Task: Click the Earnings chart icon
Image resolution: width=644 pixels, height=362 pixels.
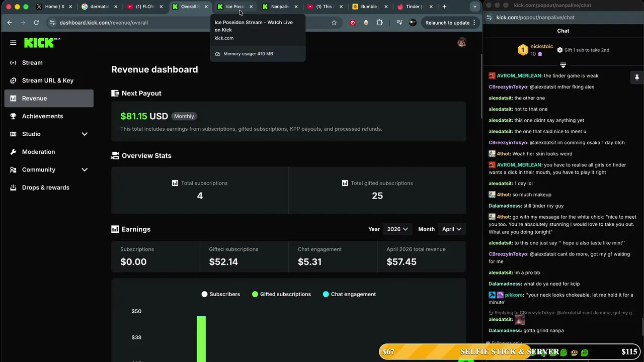Action: point(115,229)
